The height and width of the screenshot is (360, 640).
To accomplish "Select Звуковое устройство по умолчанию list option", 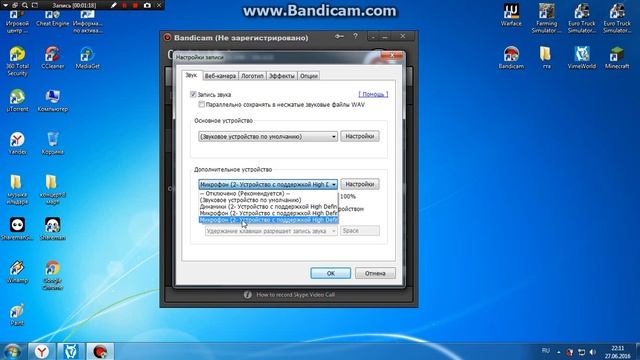I will pyautogui.click(x=268, y=200).
